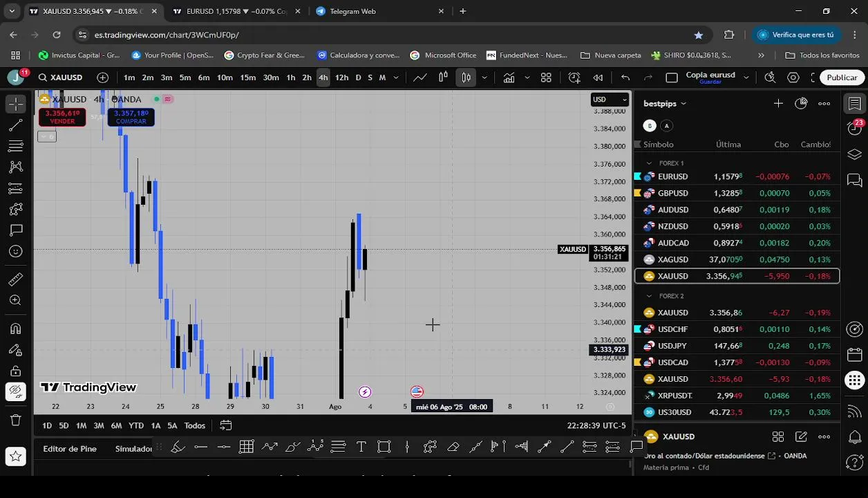
Task: Open the emoji icons tool
Action: point(16,251)
